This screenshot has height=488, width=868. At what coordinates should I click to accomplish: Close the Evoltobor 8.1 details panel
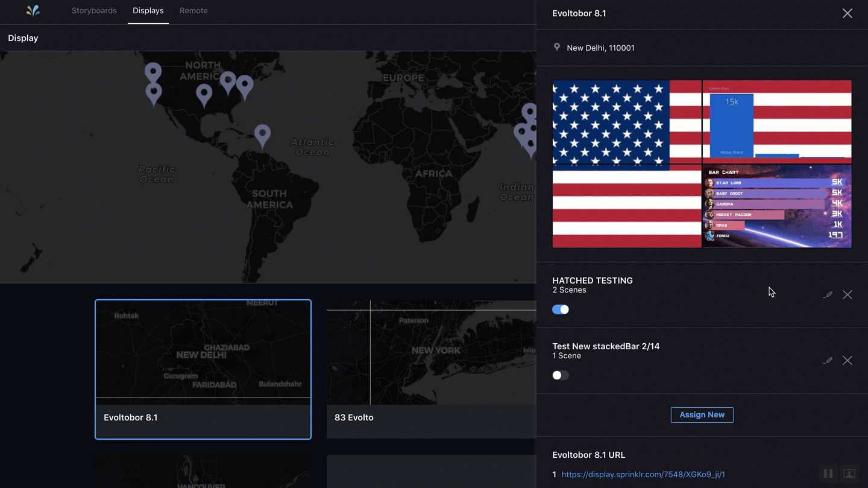[x=847, y=13]
